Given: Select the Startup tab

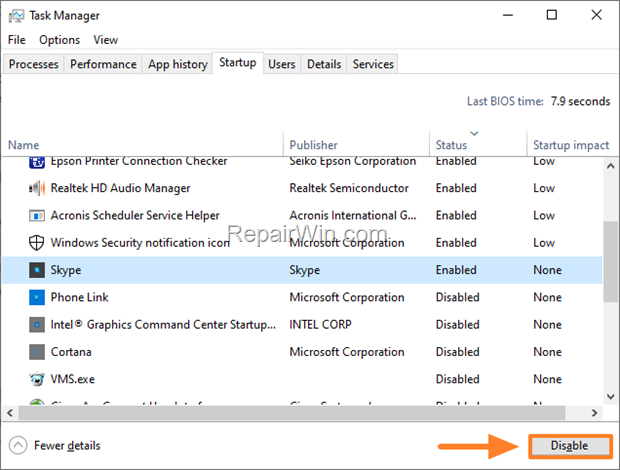Looking at the screenshot, I should (238, 62).
